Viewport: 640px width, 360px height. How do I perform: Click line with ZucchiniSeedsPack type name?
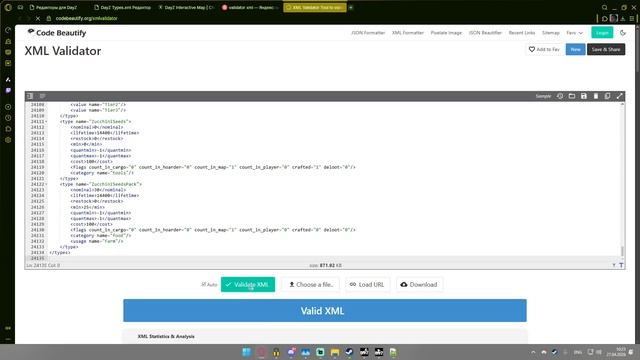101,184
